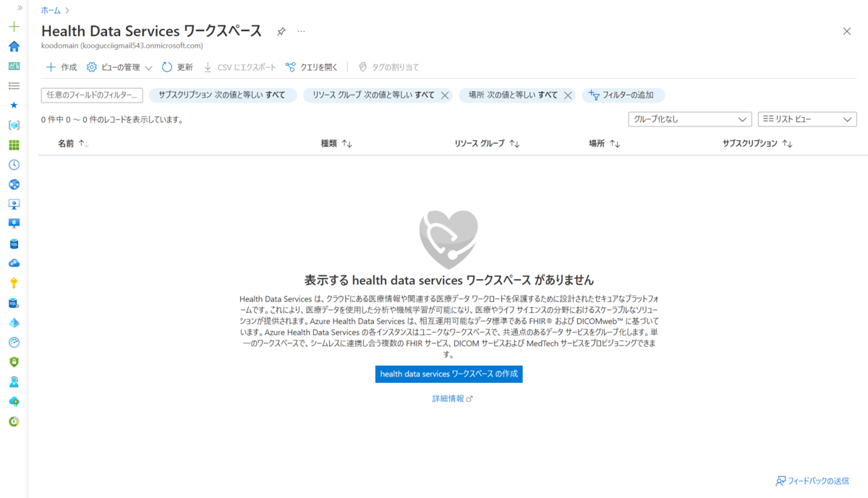Open ビューの管理 dropdown menu

point(119,67)
